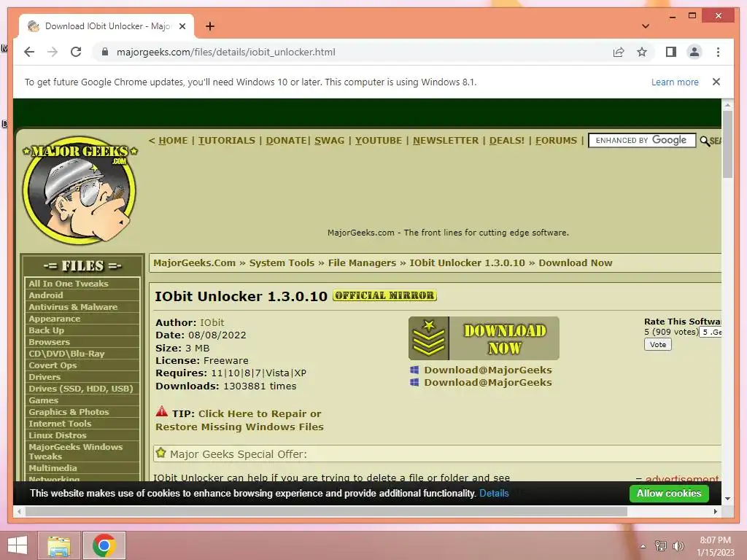Click first Download@MajorGeeks link

click(x=488, y=370)
